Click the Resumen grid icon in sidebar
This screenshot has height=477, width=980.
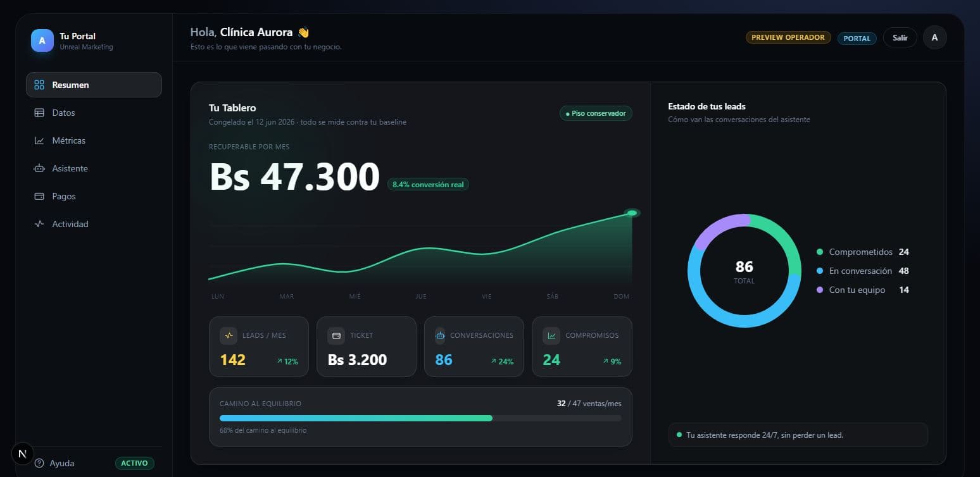(39, 85)
